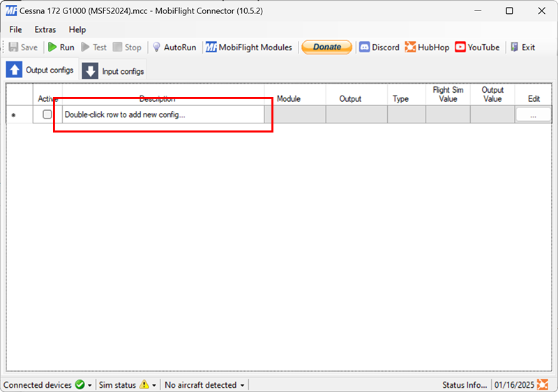Open HubHop from the toolbar
Image resolution: width=558 pixels, height=392 pixels.
427,47
